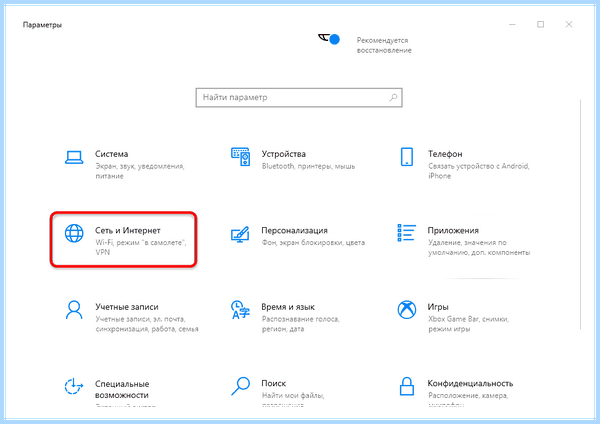Click the Рекомендуется восстановление text
This screenshot has width=600, height=424.
click(x=384, y=45)
